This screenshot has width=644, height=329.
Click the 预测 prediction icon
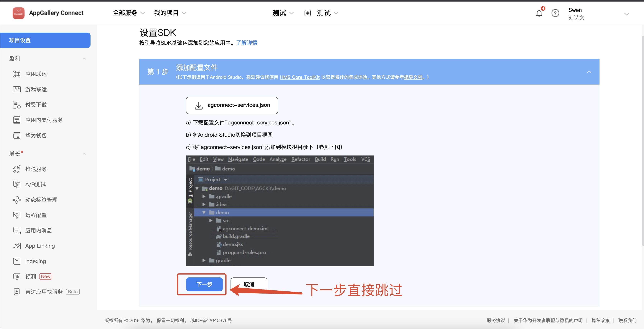coord(17,276)
